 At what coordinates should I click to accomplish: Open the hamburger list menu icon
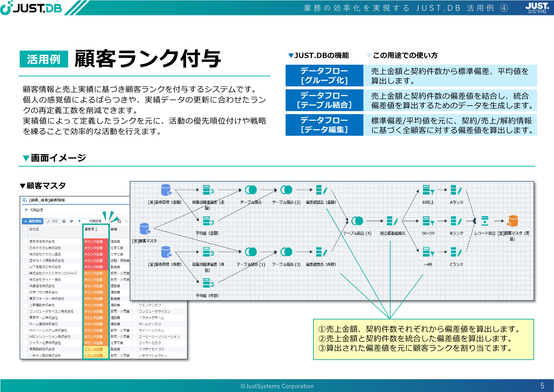click(64, 221)
